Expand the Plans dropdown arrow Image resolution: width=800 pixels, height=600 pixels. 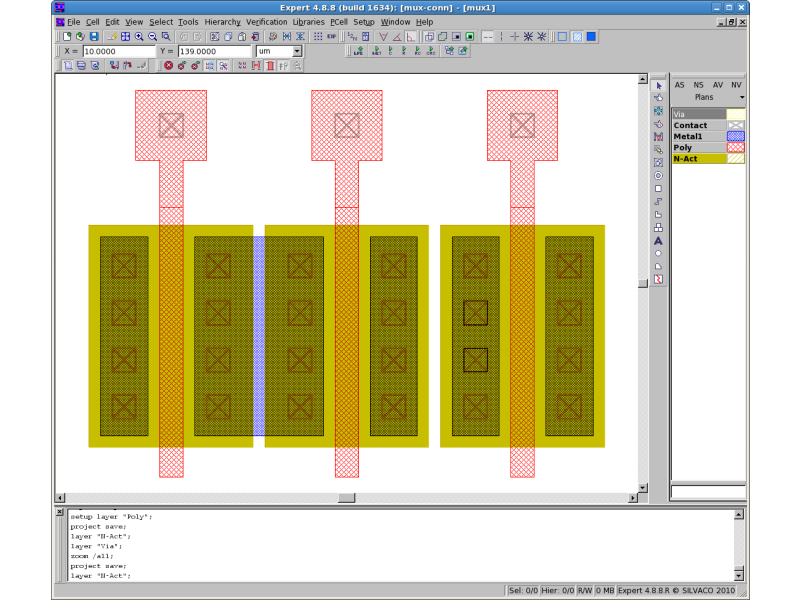coord(741,98)
